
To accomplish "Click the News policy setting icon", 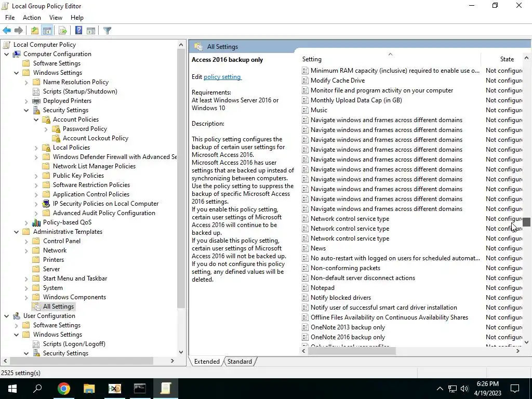I will (305, 248).
